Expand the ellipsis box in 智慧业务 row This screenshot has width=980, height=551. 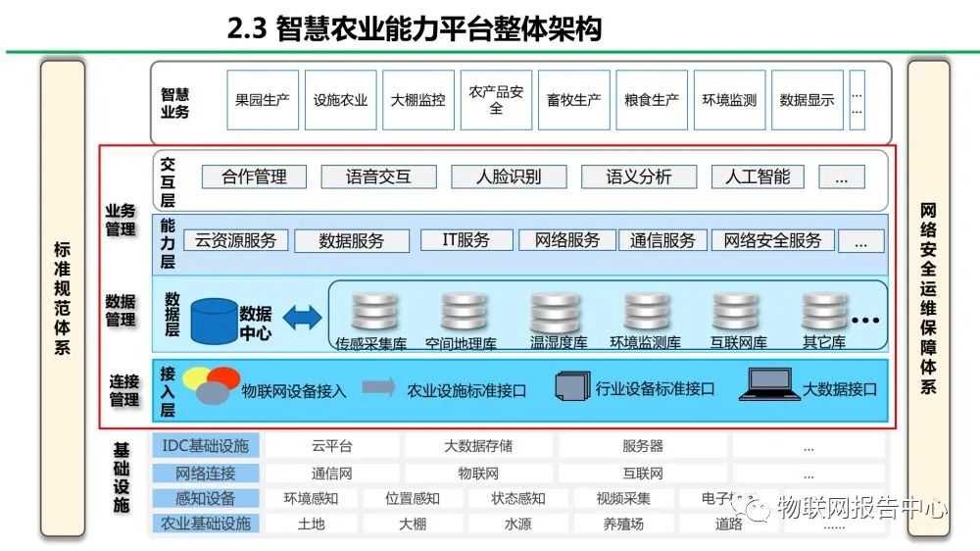pos(857,101)
